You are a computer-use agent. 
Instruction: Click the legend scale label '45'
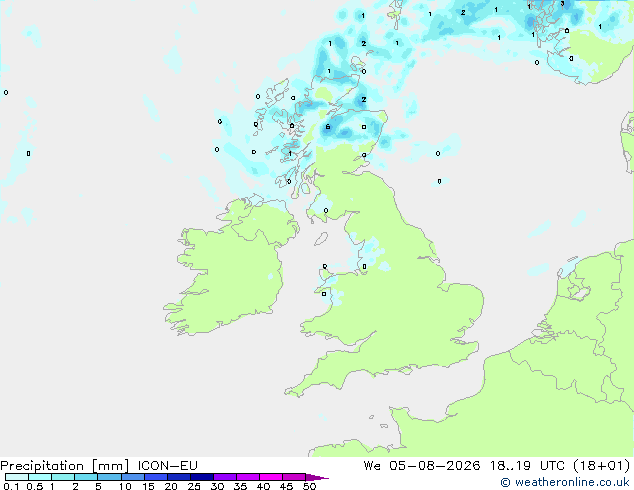(x=286, y=486)
